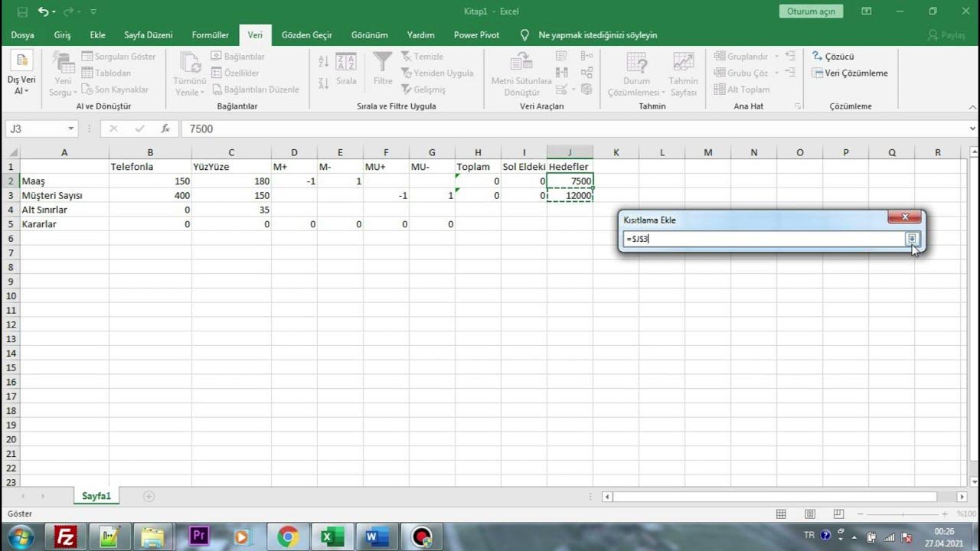Viewport: 980px width, 551px height.
Task: Switch to Page Break Preview in status bar
Action: click(839, 514)
